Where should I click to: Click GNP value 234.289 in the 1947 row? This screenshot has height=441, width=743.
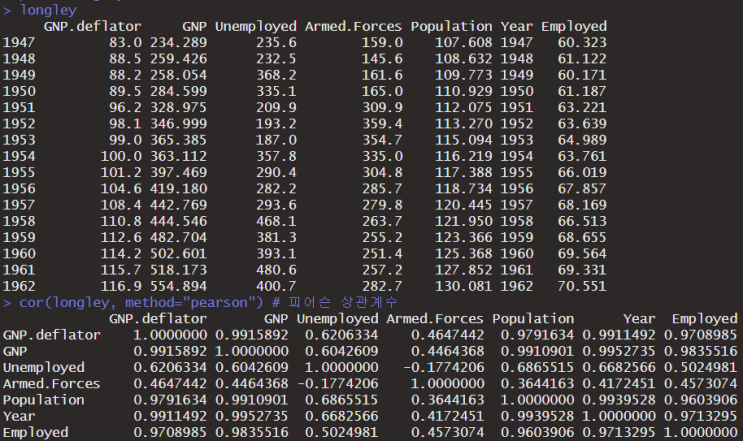(179, 43)
